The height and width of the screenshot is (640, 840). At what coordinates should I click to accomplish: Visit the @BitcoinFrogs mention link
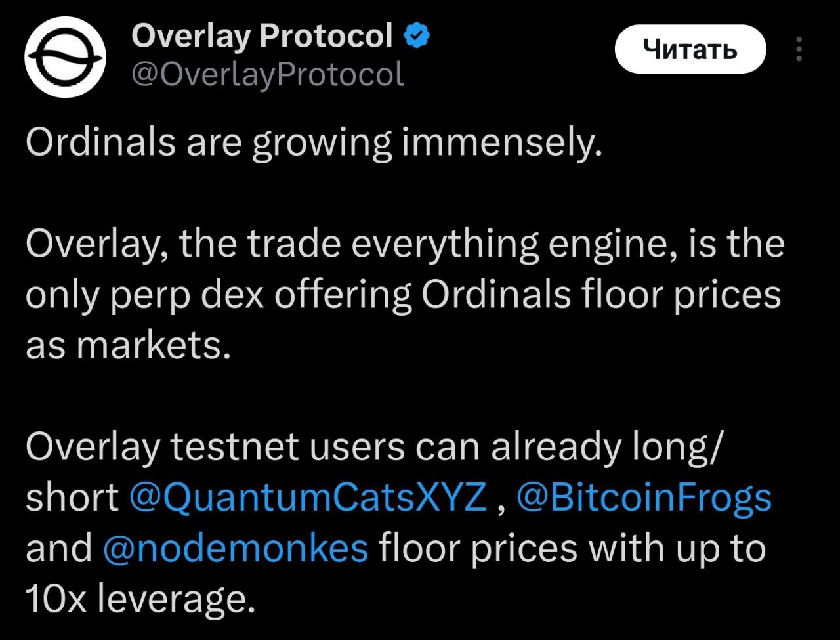tap(644, 498)
